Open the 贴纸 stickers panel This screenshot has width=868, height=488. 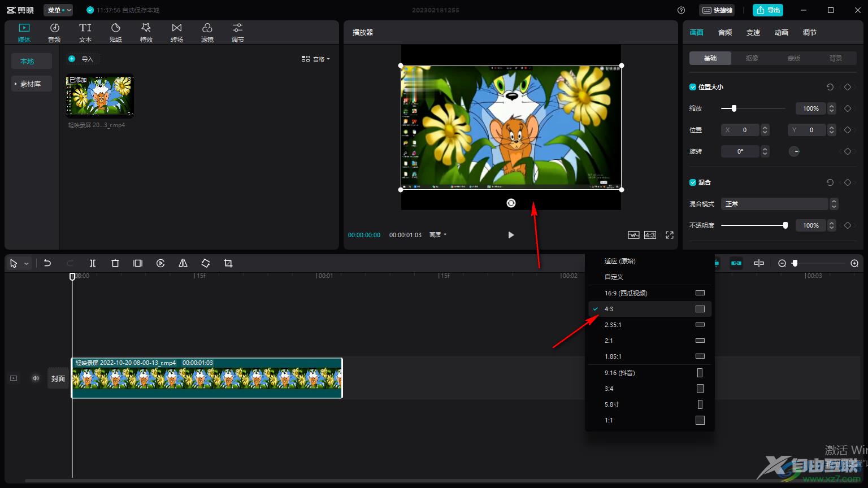click(116, 33)
